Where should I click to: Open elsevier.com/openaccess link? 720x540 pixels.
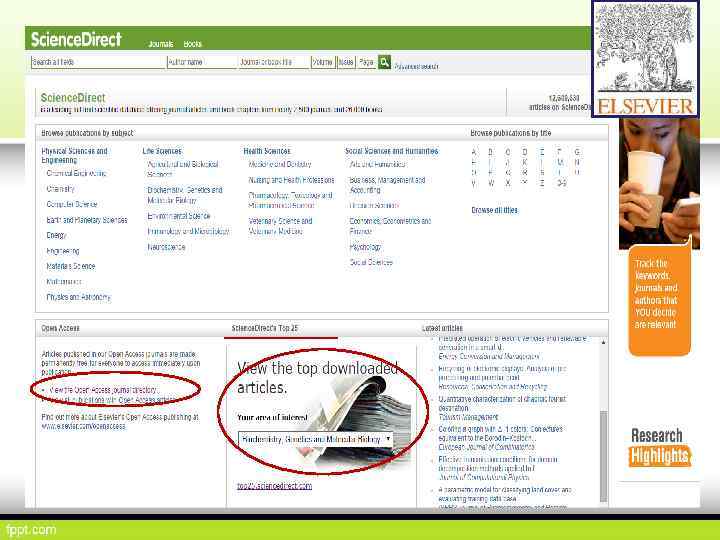tap(83, 427)
